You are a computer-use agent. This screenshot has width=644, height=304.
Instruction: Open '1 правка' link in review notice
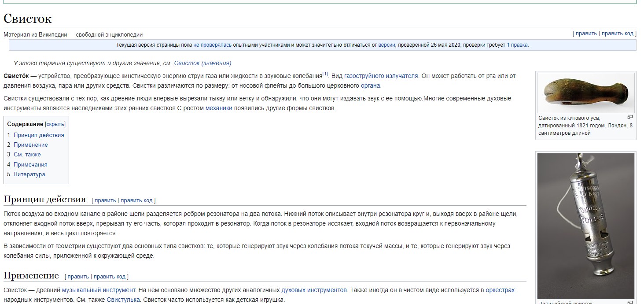(x=517, y=45)
